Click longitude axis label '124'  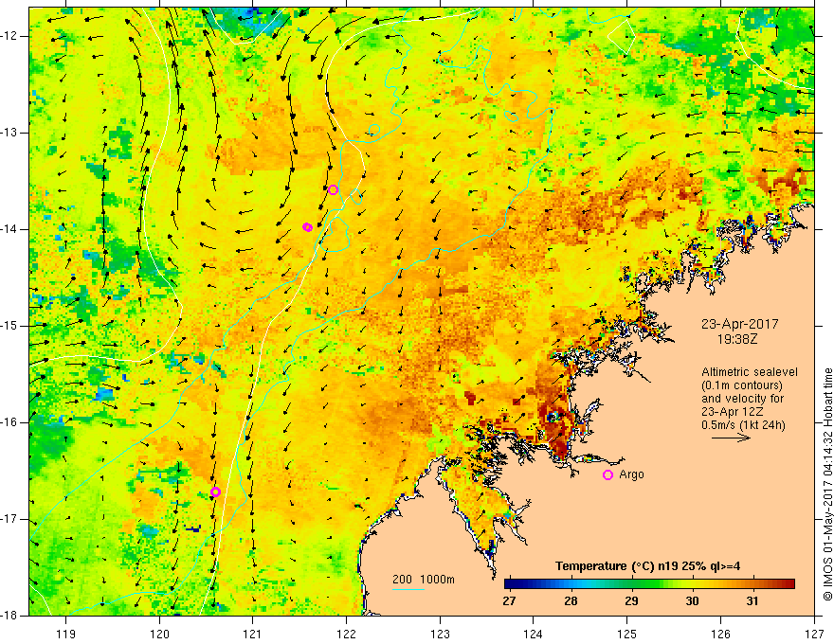point(534,635)
